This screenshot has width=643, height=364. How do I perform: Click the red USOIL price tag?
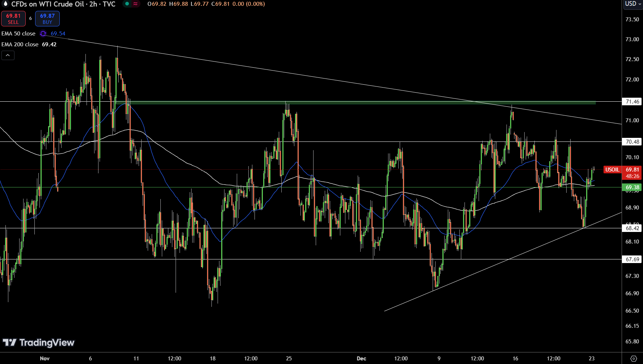tap(612, 170)
